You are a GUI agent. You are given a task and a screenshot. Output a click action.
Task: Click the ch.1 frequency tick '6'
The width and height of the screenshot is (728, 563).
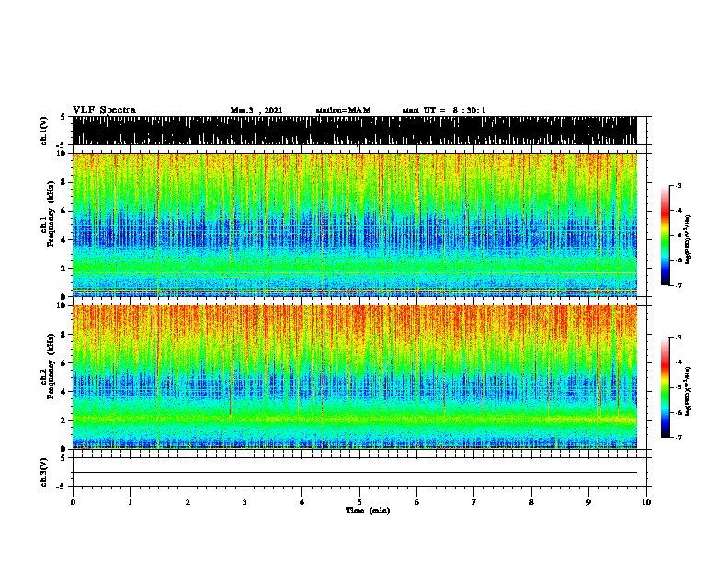pyautogui.click(x=64, y=211)
